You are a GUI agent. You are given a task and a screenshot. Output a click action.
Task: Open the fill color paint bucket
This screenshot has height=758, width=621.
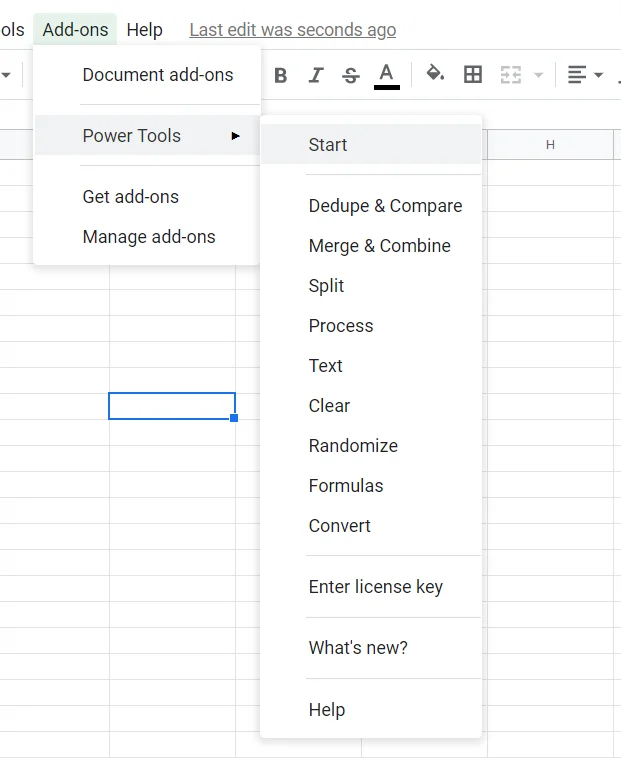click(435, 74)
